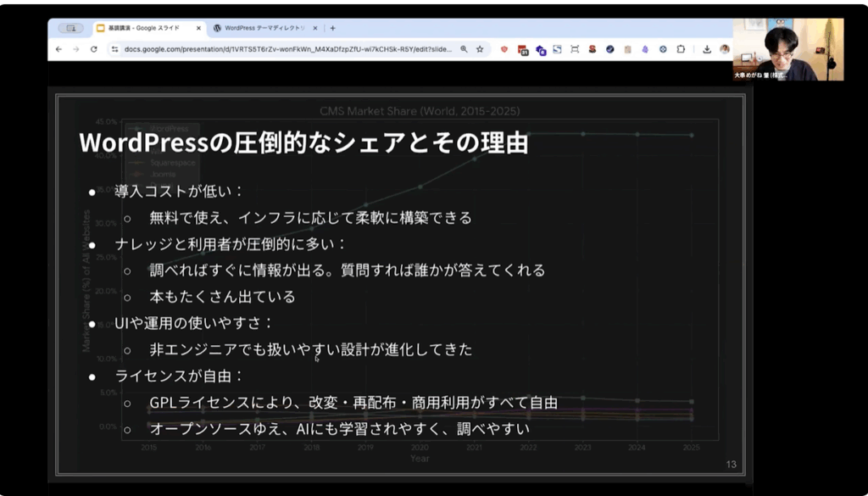868x496 pixels.
Task: Click the bullet ライセンスが自由
Action: pyautogui.click(x=179, y=376)
